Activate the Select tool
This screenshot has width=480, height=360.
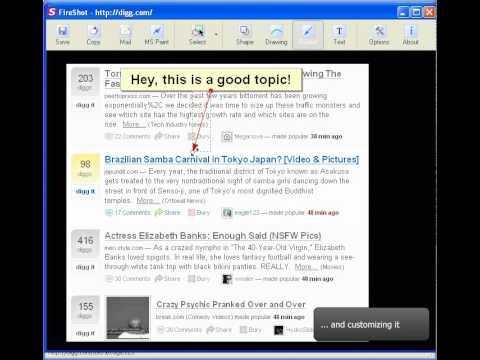coord(197,35)
